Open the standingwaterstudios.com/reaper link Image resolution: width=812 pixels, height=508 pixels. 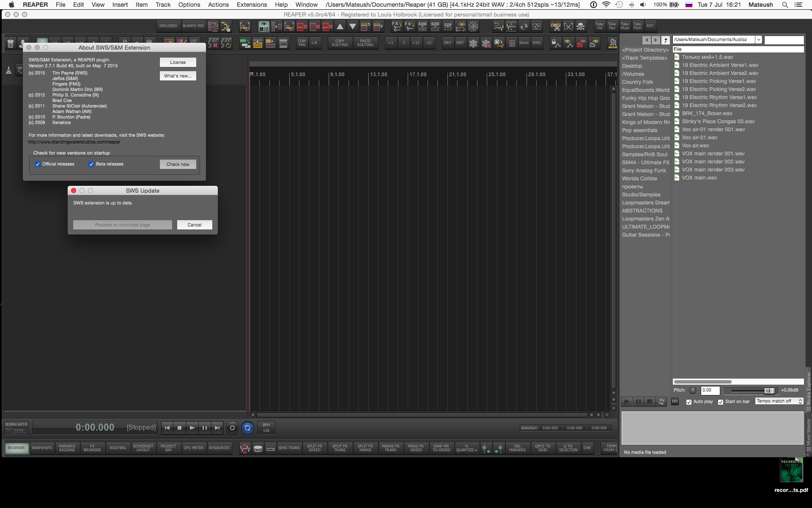[x=74, y=142]
